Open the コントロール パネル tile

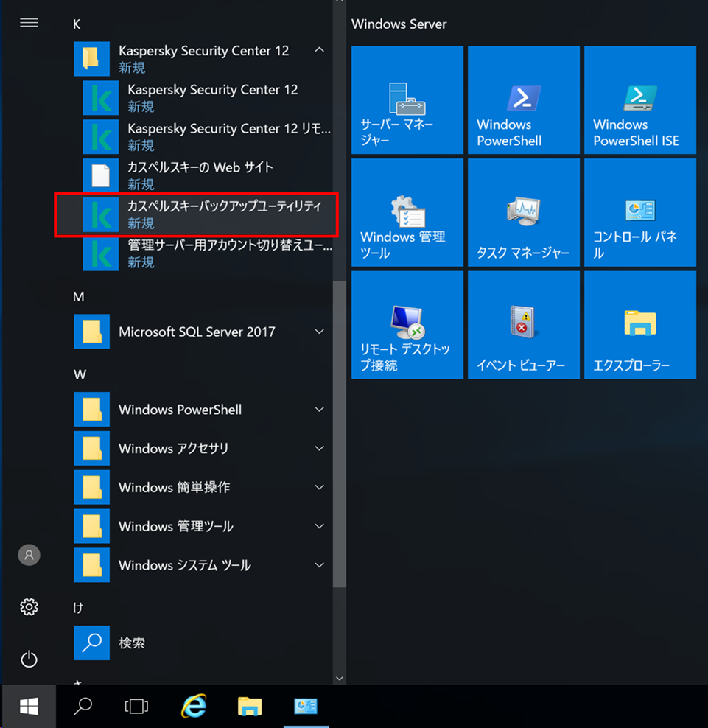pyautogui.click(x=640, y=212)
